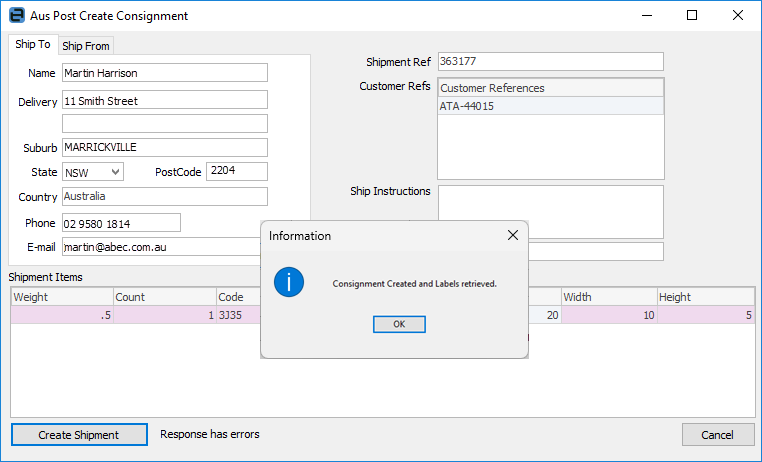Click the blue information icon
The height and width of the screenshot is (462, 762).
[289, 283]
